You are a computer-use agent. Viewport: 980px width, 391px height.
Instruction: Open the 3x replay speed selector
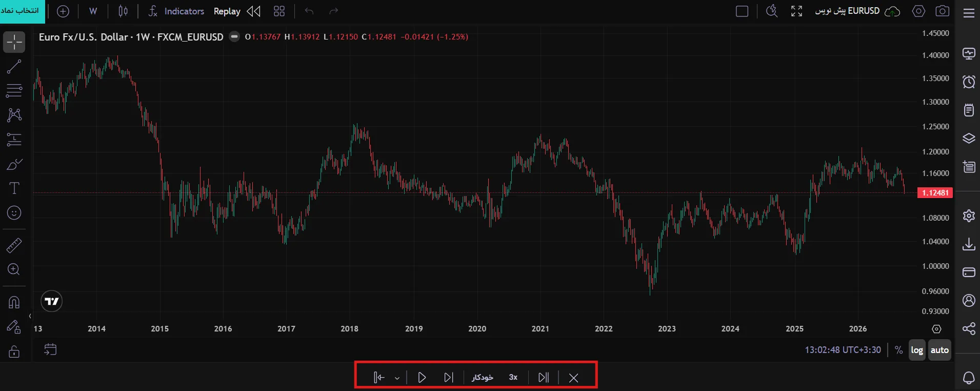pos(513,377)
